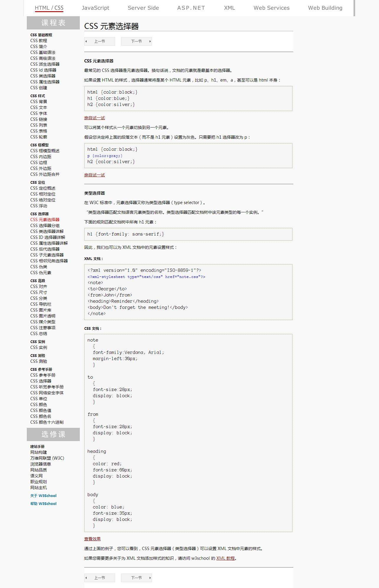This screenshot has width=379, height=588.
Task: Open the CSS 导航栏 lesson
Action: (x=41, y=304)
